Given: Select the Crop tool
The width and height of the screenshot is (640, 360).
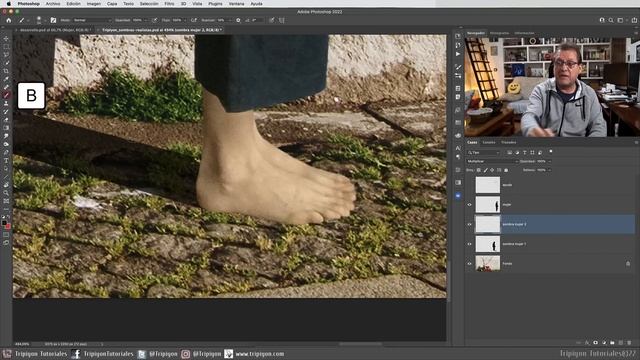Looking at the screenshot, I should [x=6, y=71].
